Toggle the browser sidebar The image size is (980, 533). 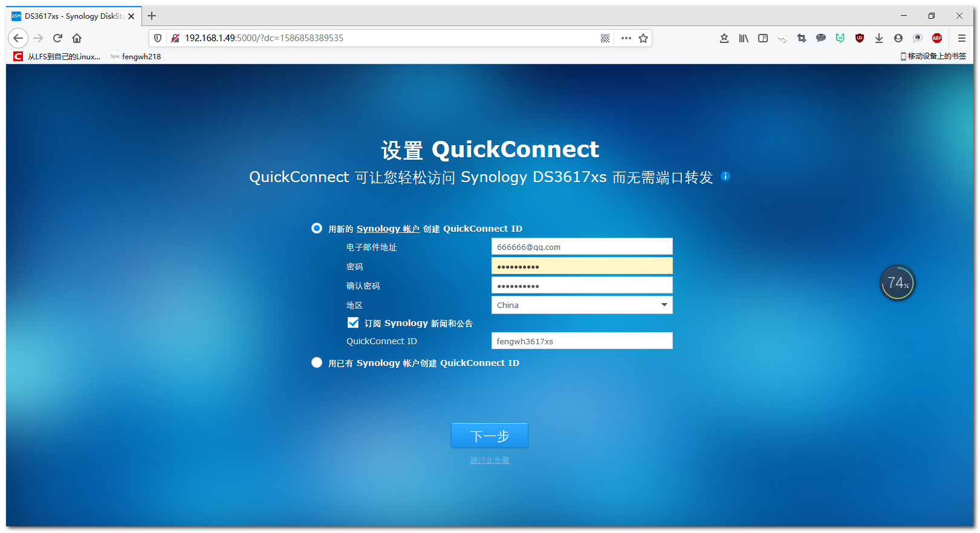click(763, 38)
